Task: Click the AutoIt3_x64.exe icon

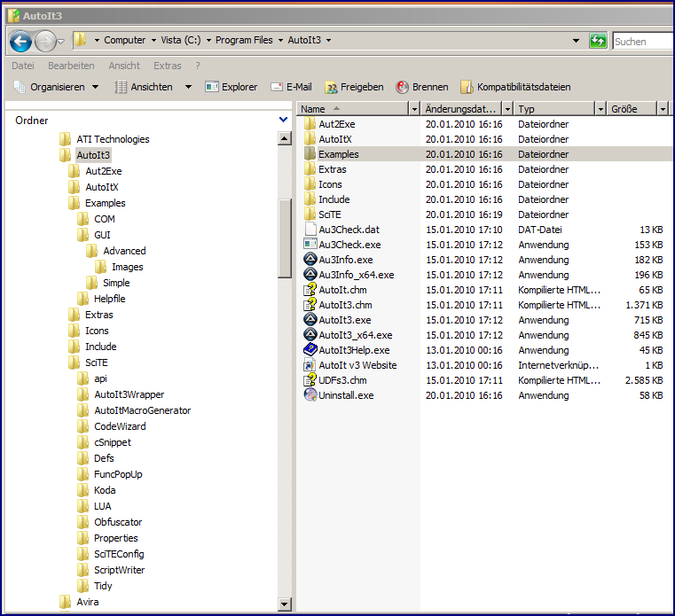Action: pyautogui.click(x=310, y=335)
